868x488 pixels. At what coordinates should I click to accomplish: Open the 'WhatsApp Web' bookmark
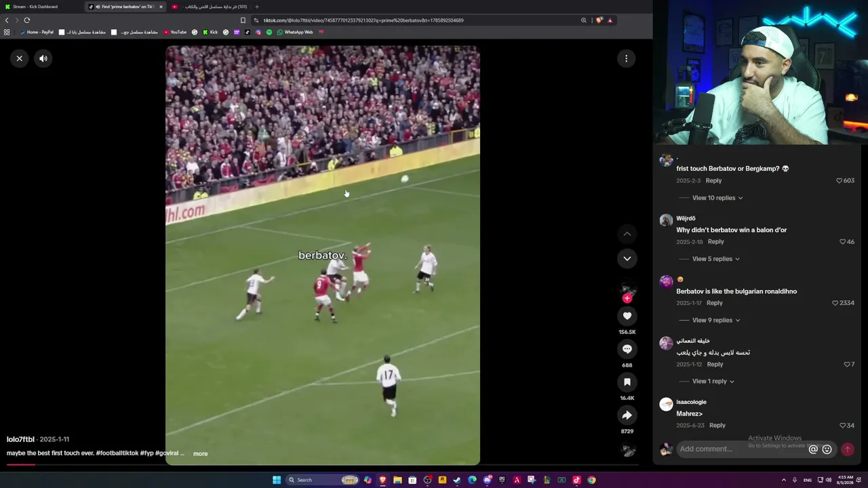pyautogui.click(x=295, y=32)
